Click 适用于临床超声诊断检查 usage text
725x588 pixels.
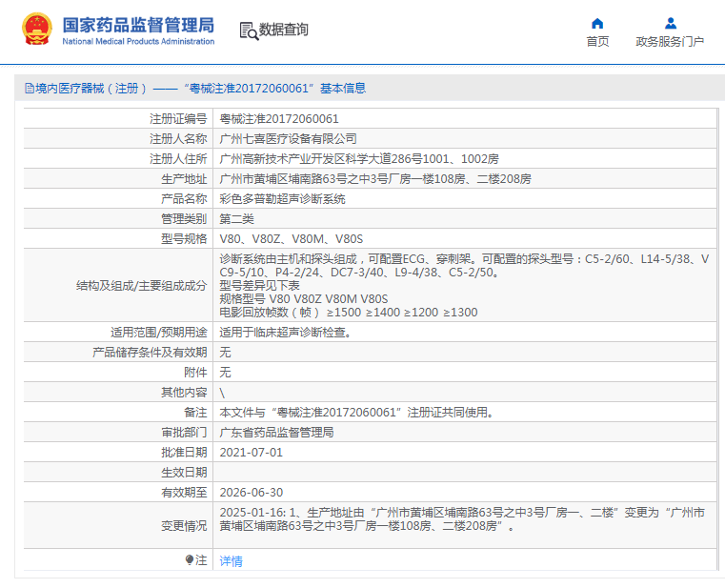click(285, 333)
